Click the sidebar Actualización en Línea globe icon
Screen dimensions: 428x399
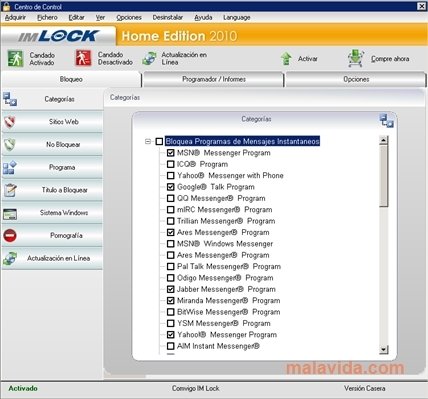click(x=10, y=259)
